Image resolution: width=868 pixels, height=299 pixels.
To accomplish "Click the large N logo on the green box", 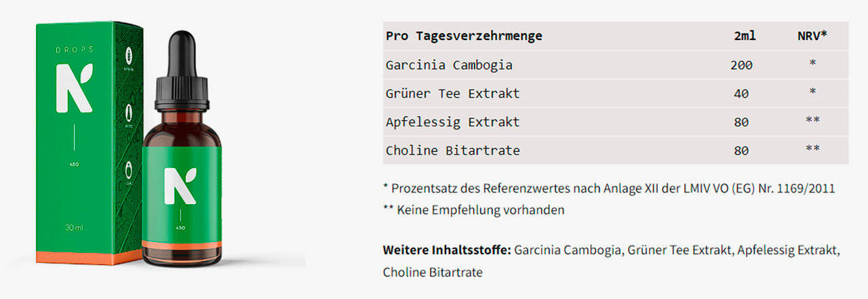I will 74,87.
